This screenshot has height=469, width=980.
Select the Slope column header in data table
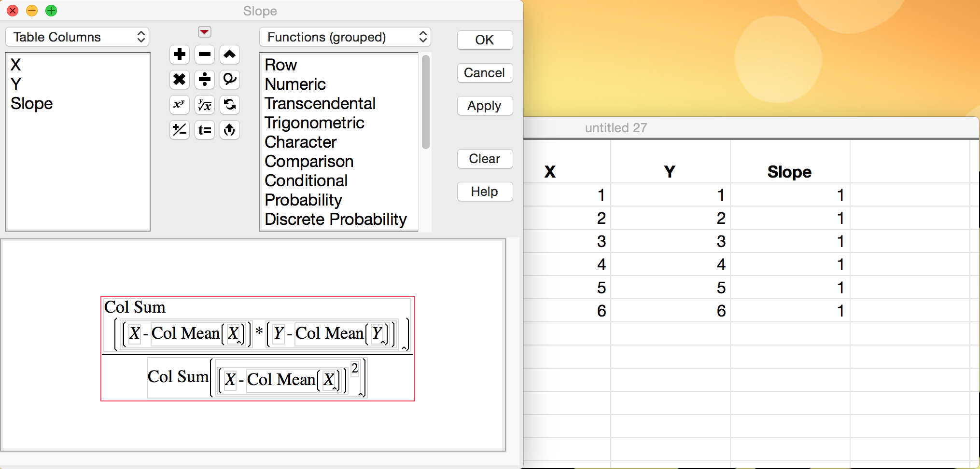coord(789,172)
